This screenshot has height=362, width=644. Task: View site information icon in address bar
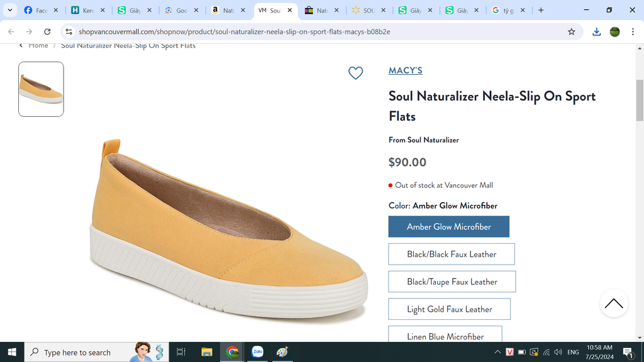pyautogui.click(x=69, y=31)
